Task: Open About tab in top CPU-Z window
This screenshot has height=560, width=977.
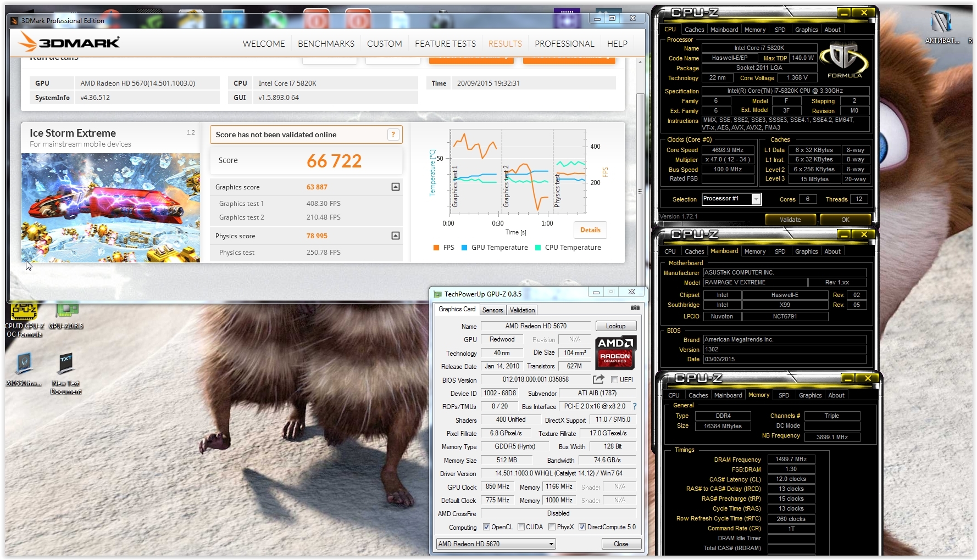Action: 832,30
